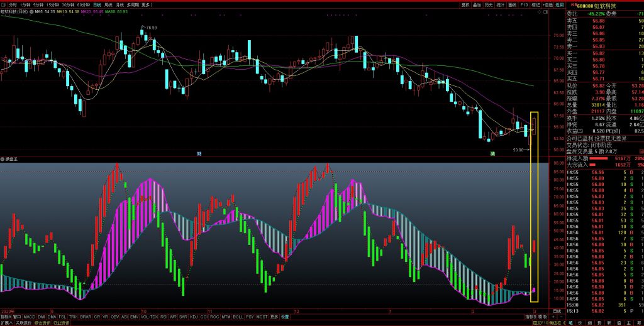Toggle 复权 price adjustment
This screenshot has width=644, height=326.
[x=465, y=4]
